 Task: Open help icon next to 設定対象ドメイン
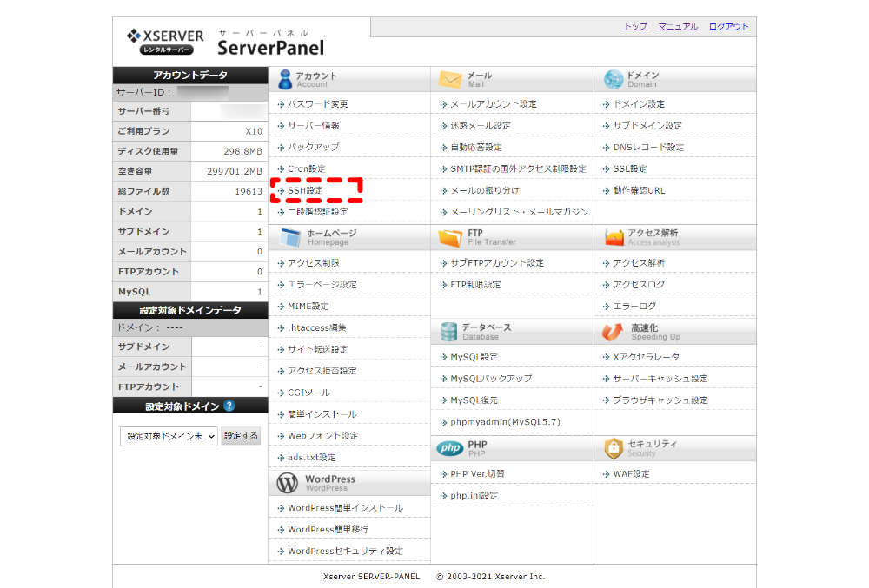click(229, 406)
